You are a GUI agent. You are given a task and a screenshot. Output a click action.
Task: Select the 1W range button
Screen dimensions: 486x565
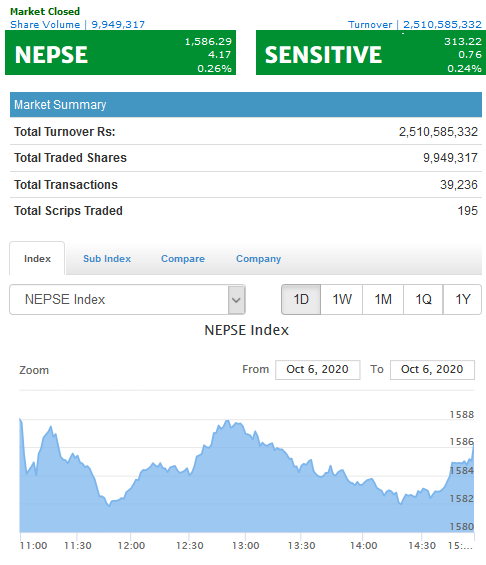342,299
